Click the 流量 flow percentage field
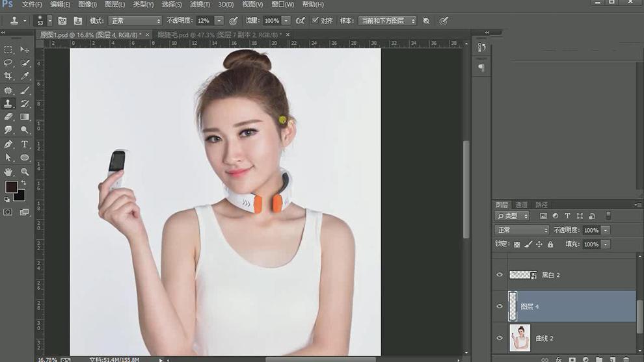 coord(271,21)
